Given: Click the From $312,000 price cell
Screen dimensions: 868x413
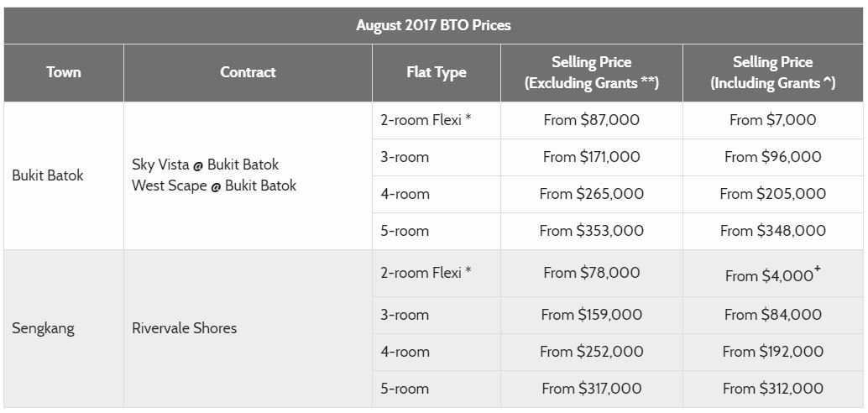Looking at the screenshot, I should coord(773,389).
